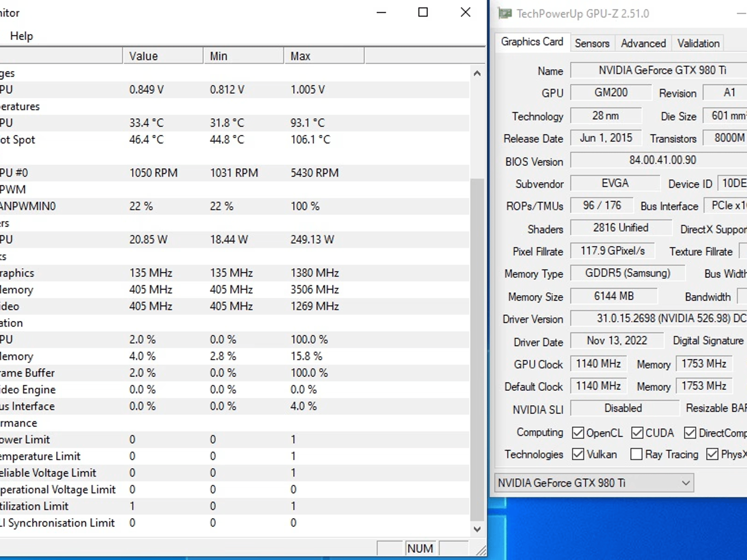Click the Max column header
This screenshot has width=747, height=560.
click(324, 56)
